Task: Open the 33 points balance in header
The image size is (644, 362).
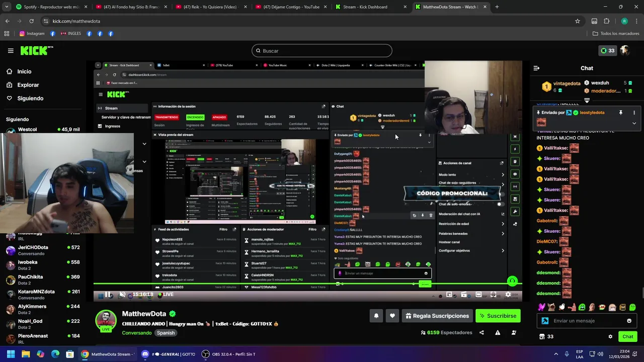Action: point(607,51)
